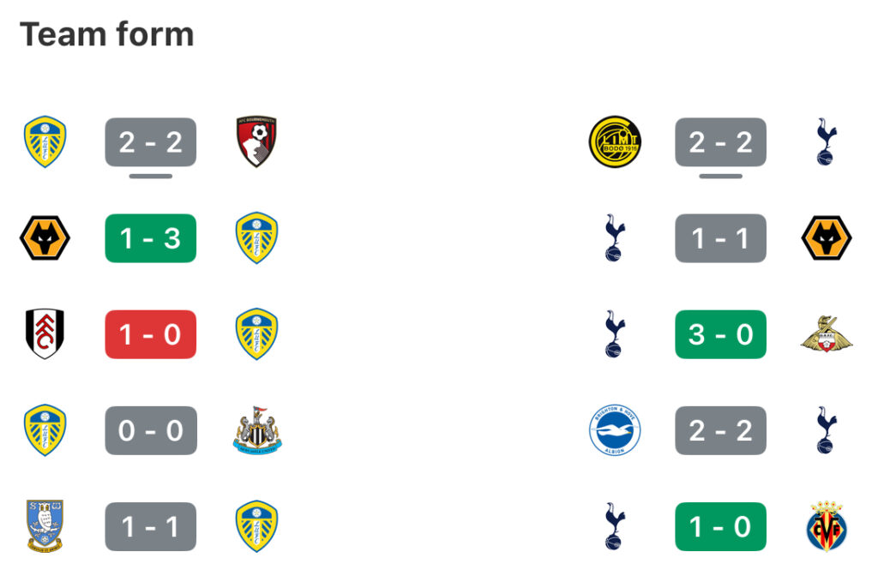Select the Bodø/Glimt yellow crest

[x=615, y=141]
